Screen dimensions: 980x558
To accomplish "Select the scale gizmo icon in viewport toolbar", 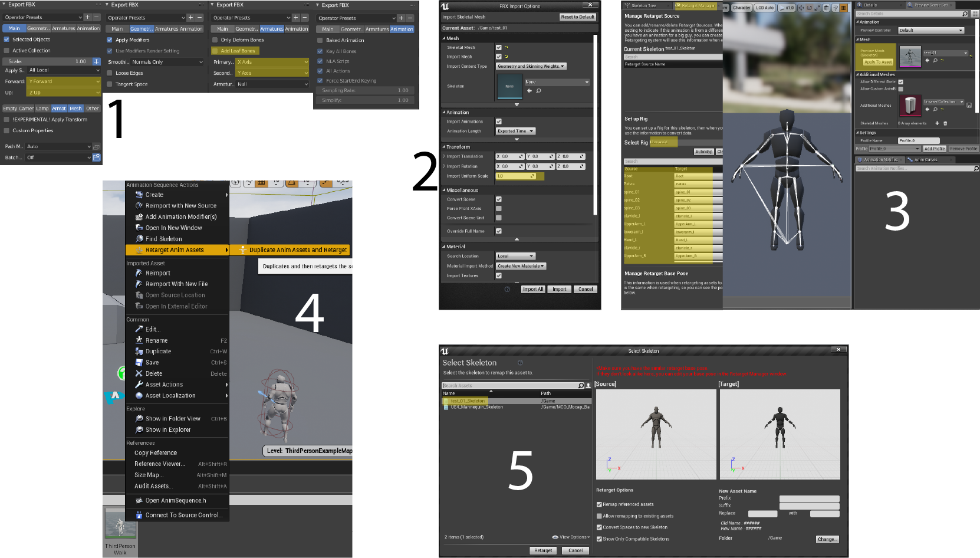I will 818,8.
